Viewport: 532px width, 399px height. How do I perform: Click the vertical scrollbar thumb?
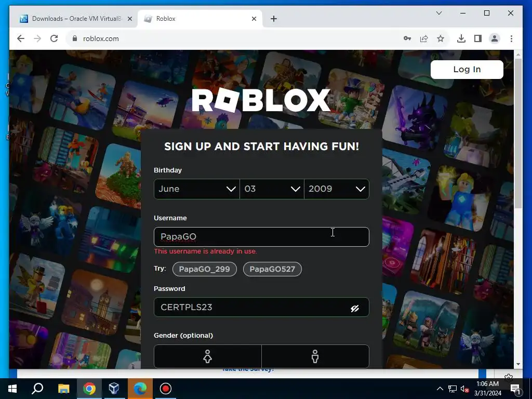pyautogui.click(x=518, y=133)
